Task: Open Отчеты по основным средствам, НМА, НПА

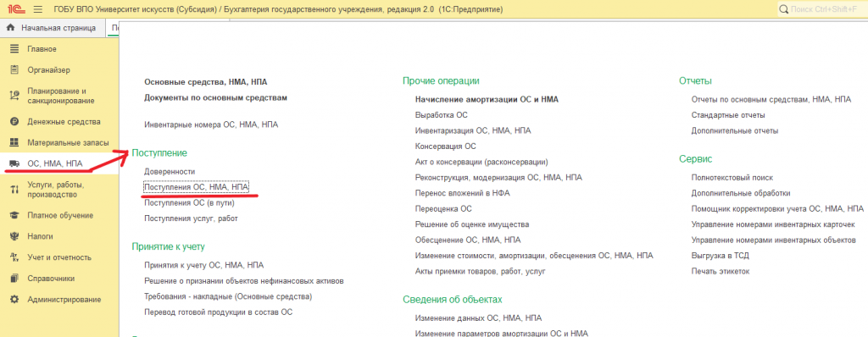Action: (771, 100)
